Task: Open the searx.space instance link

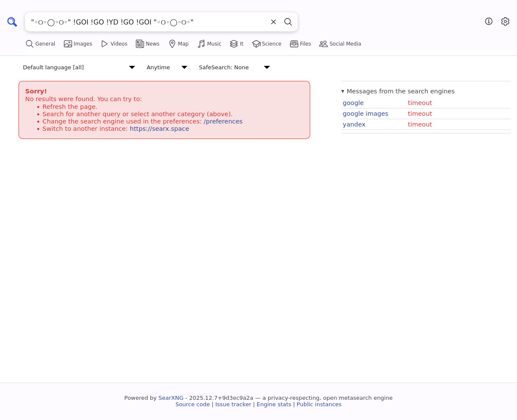Action: [159, 129]
